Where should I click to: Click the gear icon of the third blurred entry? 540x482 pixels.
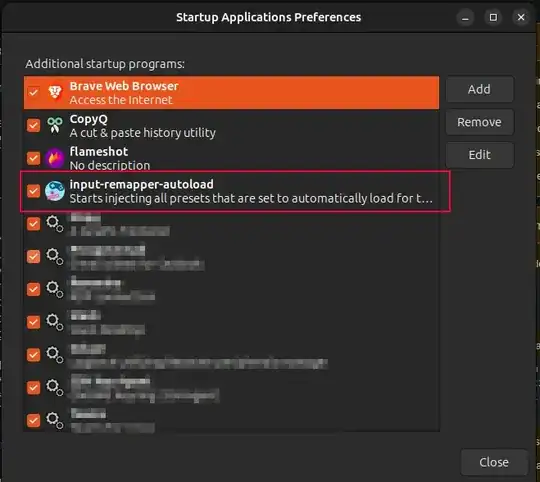(55, 289)
